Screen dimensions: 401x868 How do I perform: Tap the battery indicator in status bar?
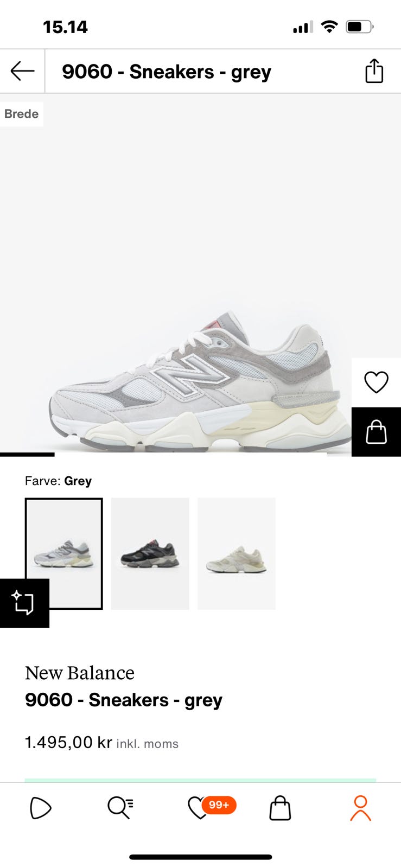pyautogui.click(x=360, y=27)
